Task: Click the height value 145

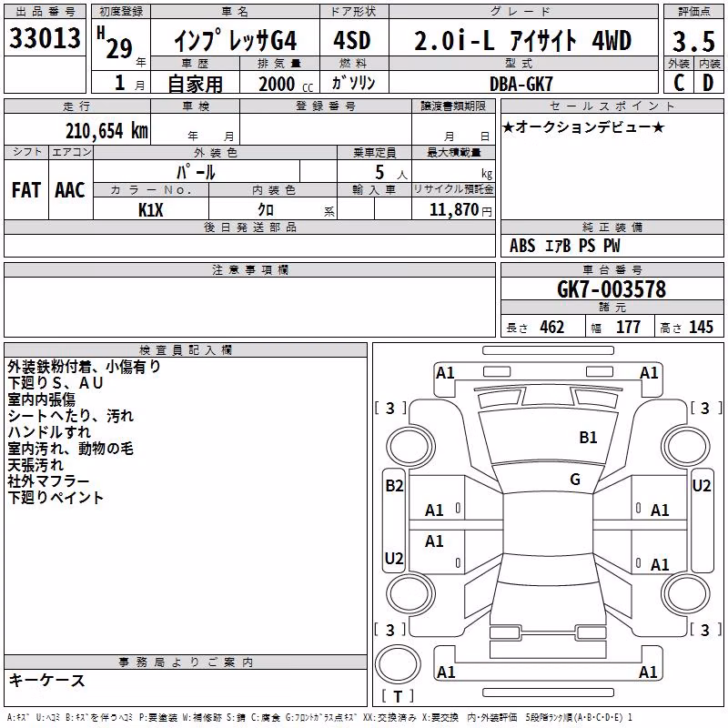Action: point(701,327)
